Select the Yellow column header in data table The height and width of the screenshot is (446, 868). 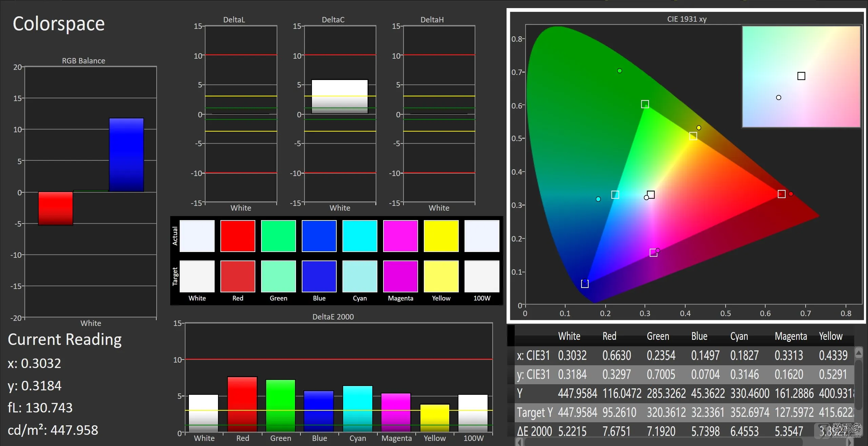coord(831,336)
